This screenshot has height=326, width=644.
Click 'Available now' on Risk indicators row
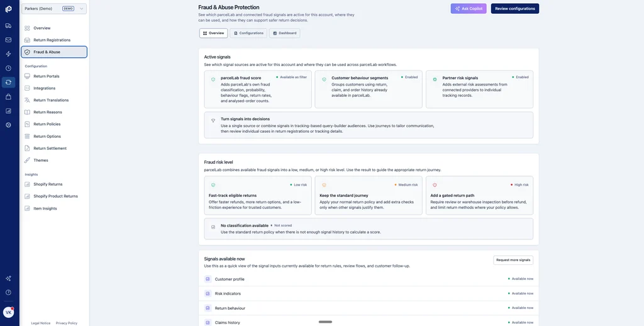(x=523, y=293)
